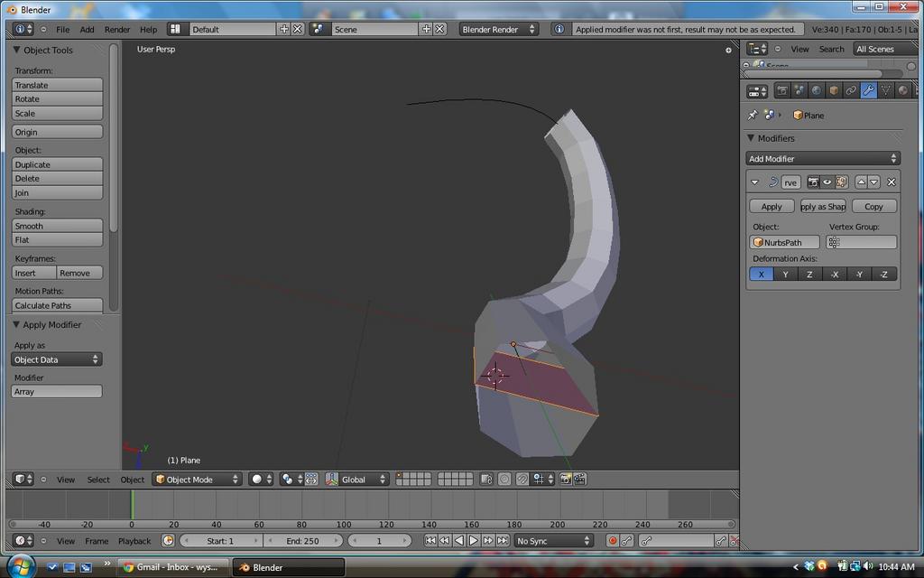This screenshot has height=578, width=924.
Task: Toggle proportional editing button in viewport header
Action: 504,480
